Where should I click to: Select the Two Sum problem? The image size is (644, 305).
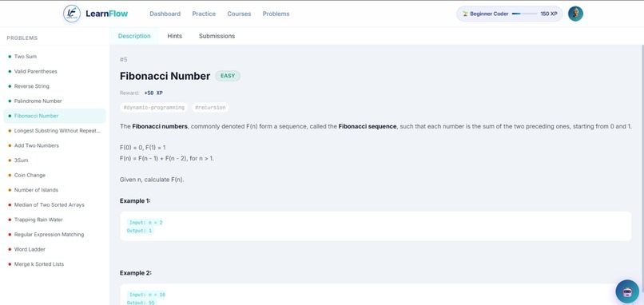[x=54, y=57]
